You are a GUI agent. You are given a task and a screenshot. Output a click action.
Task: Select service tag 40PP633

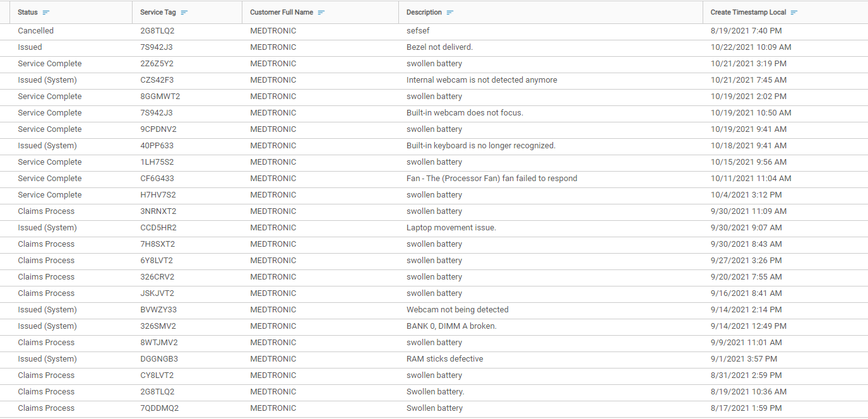click(157, 146)
